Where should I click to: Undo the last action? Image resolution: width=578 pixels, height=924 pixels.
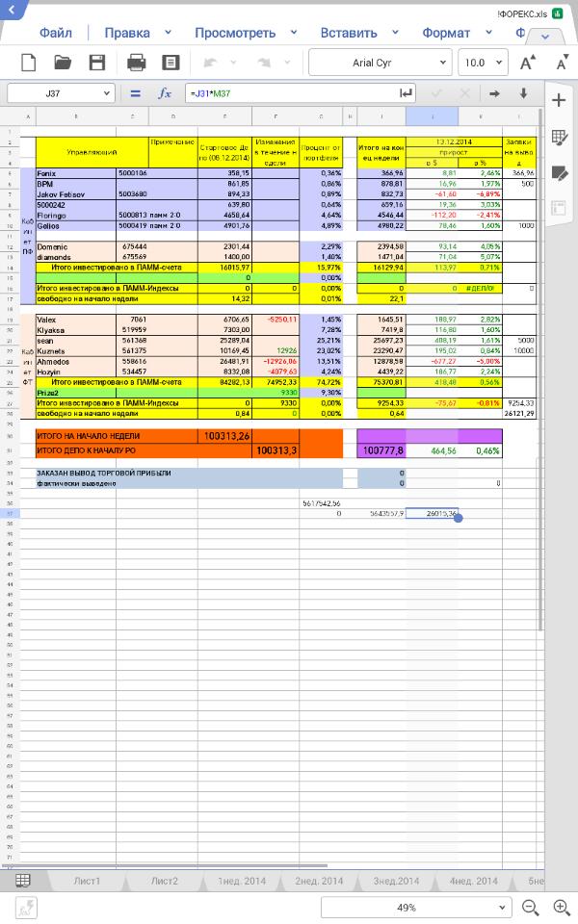(211, 62)
